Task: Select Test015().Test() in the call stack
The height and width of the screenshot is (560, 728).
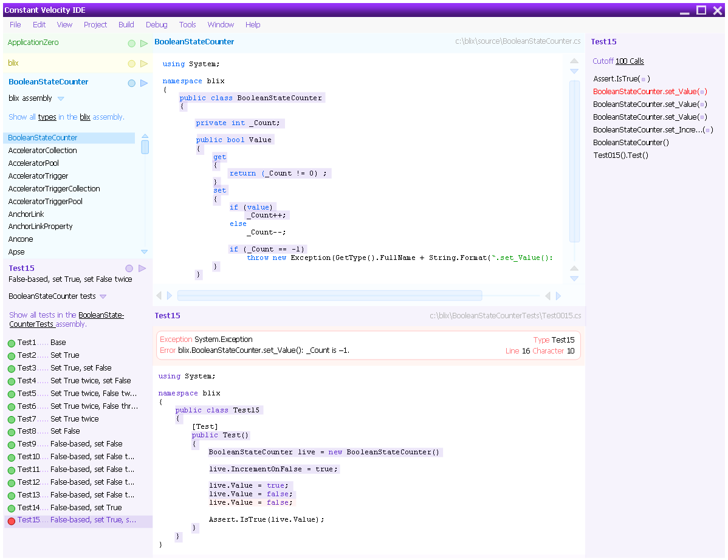Action: [x=621, y=155]
